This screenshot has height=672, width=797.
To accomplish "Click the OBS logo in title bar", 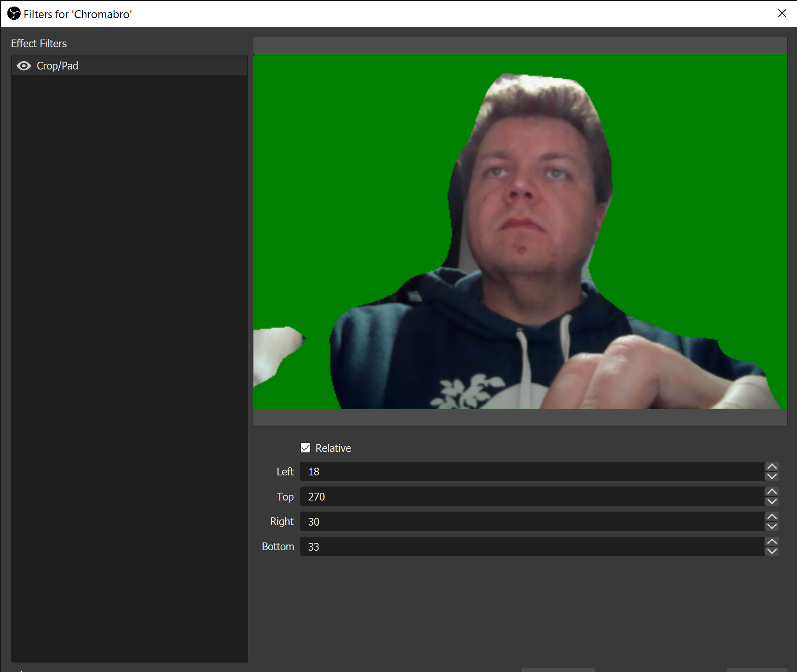I will pyautogui.click(x=14, y=14).
